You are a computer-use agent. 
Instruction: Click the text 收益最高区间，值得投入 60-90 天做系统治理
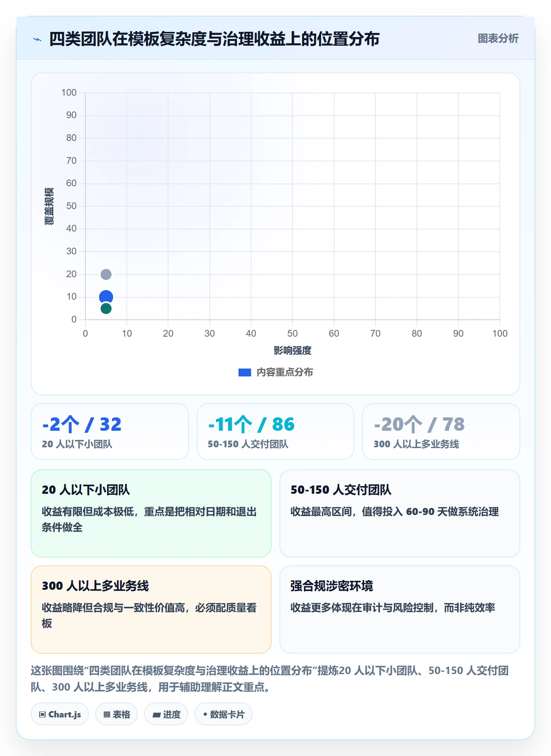[395, 512]
